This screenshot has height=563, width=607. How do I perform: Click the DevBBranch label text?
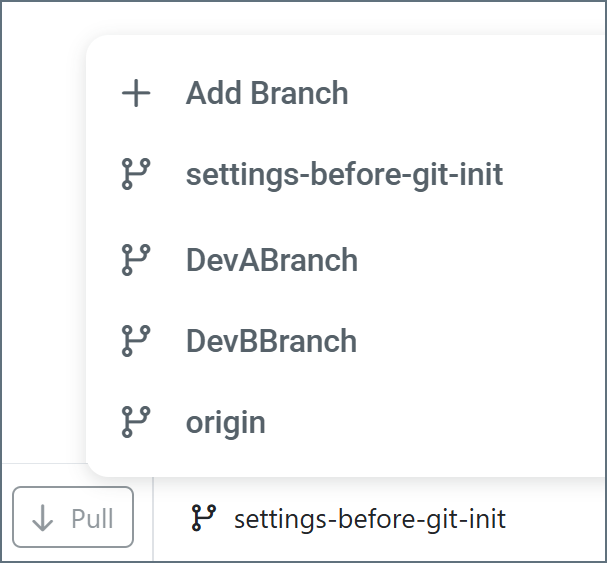point(271,341)
